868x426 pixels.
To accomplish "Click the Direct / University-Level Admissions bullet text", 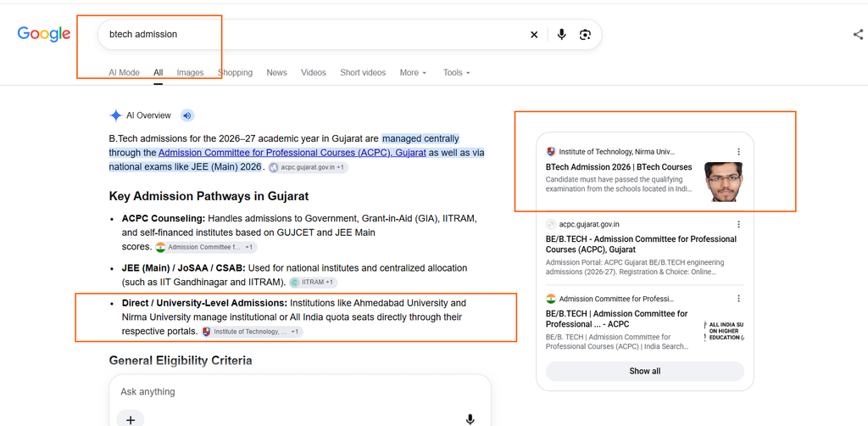I will (294, 317).
